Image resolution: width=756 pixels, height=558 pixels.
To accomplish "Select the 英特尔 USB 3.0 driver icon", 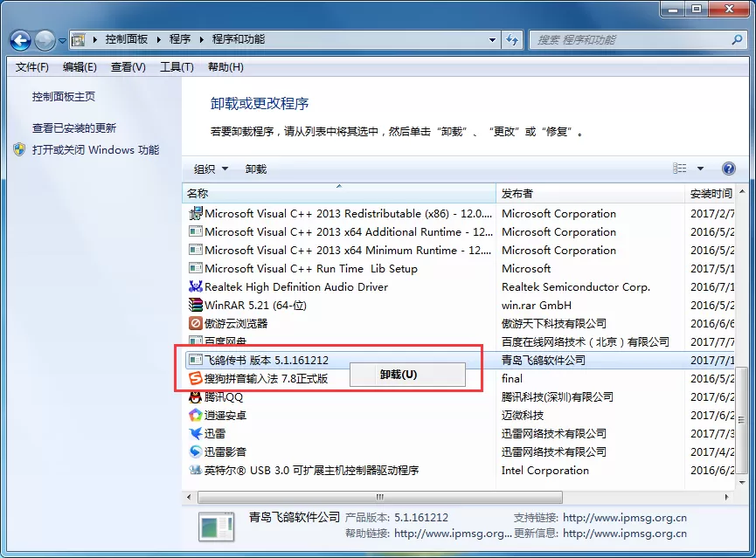I will [195, 470].
